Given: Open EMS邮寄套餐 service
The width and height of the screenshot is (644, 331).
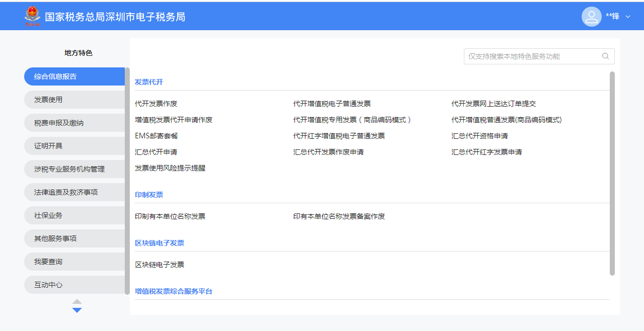Looking at the screenshot, I should pyautogui.click(x=156, y=136).
